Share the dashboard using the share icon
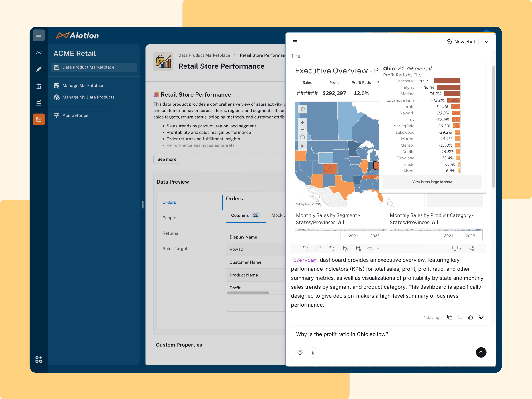This screenshot has width=532, height=399. 472,248
